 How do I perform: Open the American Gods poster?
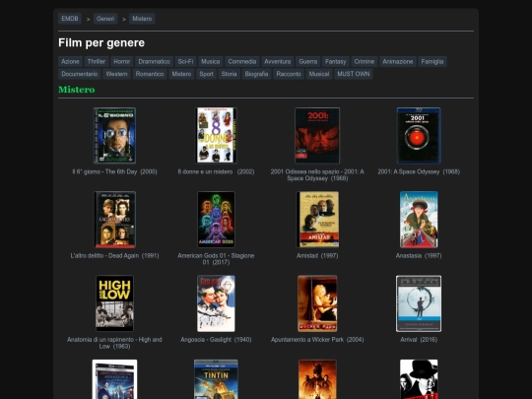click(x=216, y=220)
